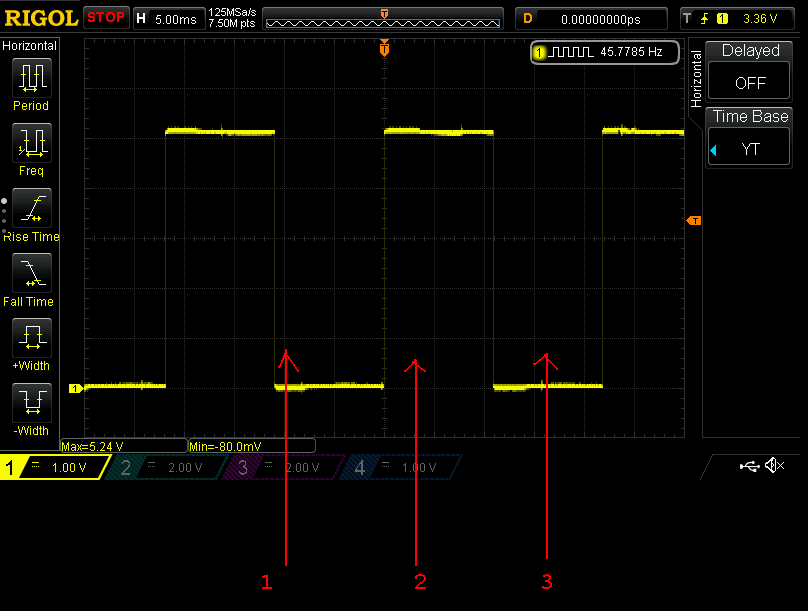Viewport: 808px width, 611px height.
Task: Click the left-panel page indicator dots
Action: [4, 215]
